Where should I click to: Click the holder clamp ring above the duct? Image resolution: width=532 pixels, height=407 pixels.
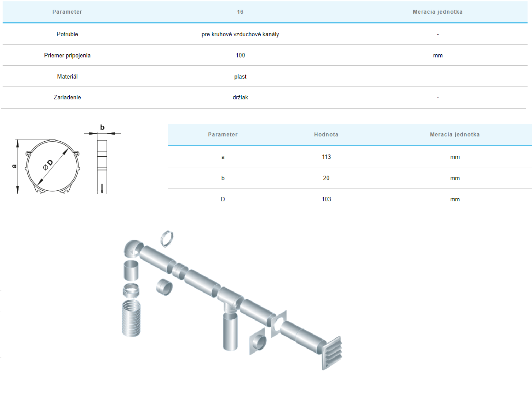(x=168, y=238)
